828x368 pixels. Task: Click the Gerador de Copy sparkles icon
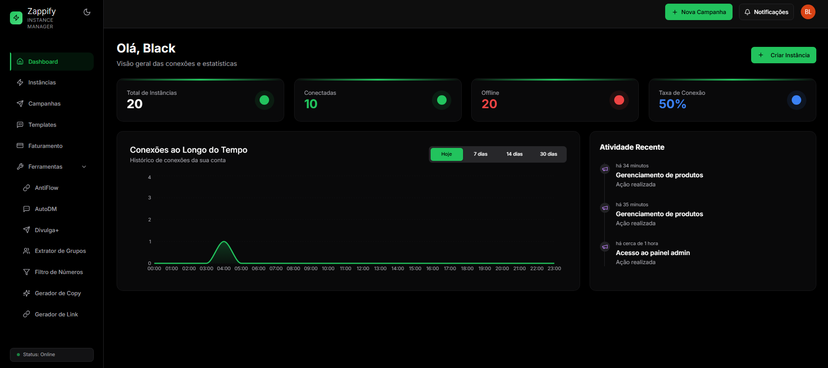pyautogui.click(x=26, y=293)
